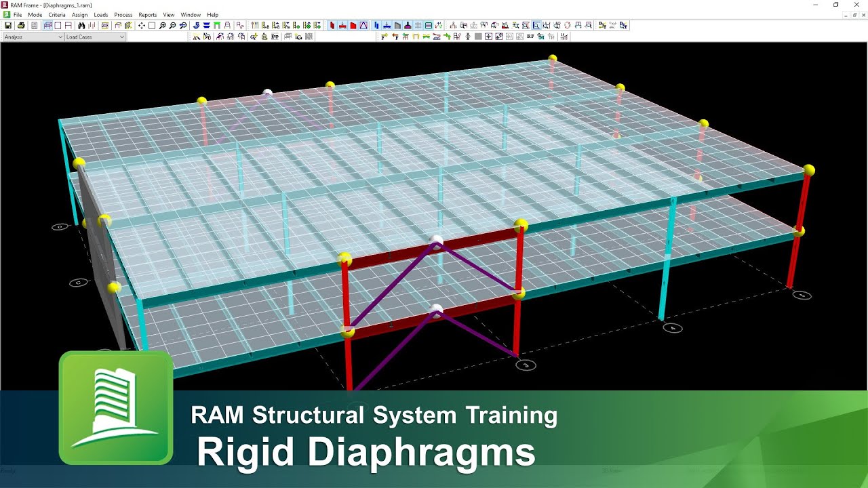
Task: Click the yellow flag icon in lower toolbar
Action: tap(384, 37)
